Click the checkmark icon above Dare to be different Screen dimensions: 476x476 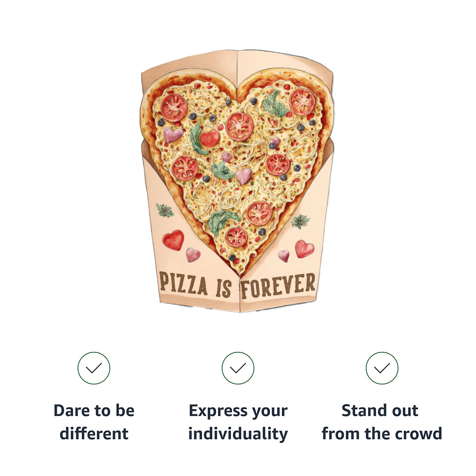(94, 368)
